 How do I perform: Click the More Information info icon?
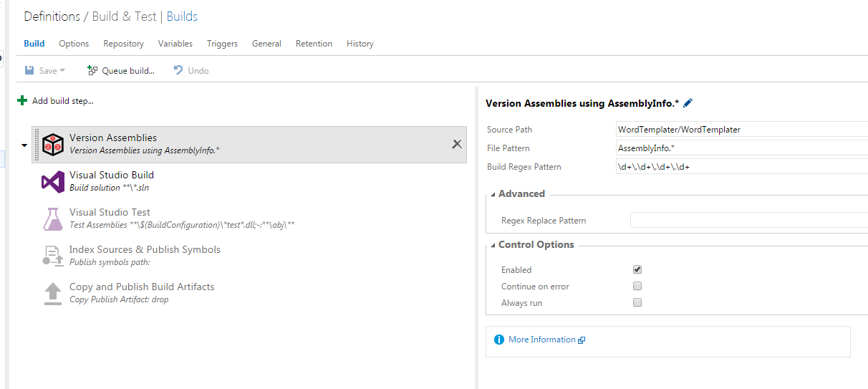point(499,340)
